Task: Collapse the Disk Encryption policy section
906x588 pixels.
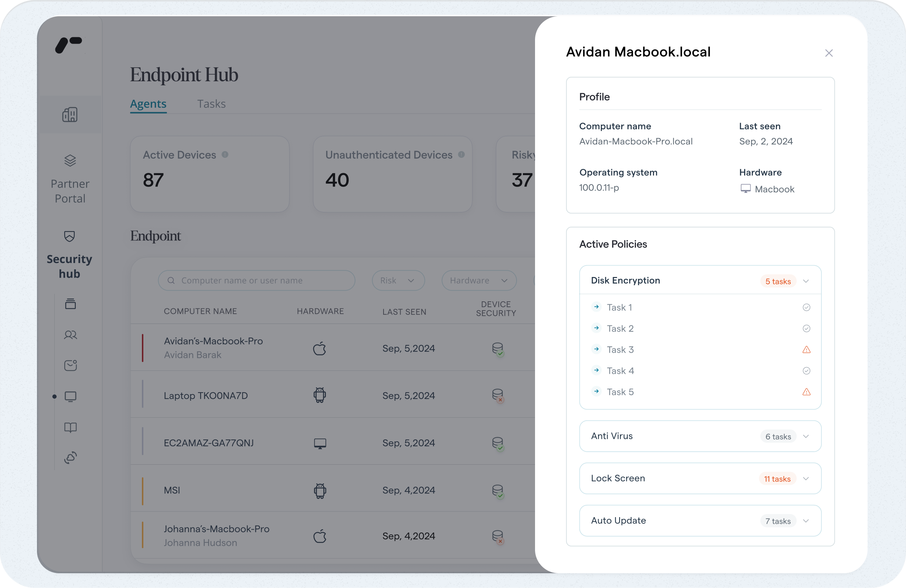Action: [x=805, y=281]
